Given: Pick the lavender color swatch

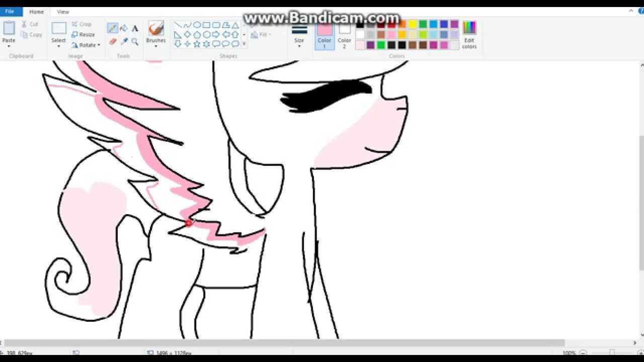Looking at the screenshot, I should coord(455,35).
